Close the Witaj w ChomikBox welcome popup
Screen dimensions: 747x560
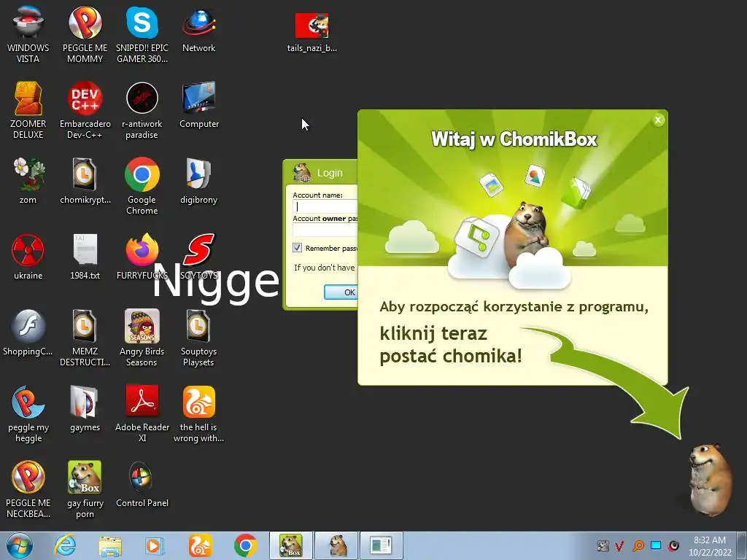point(658,120)
